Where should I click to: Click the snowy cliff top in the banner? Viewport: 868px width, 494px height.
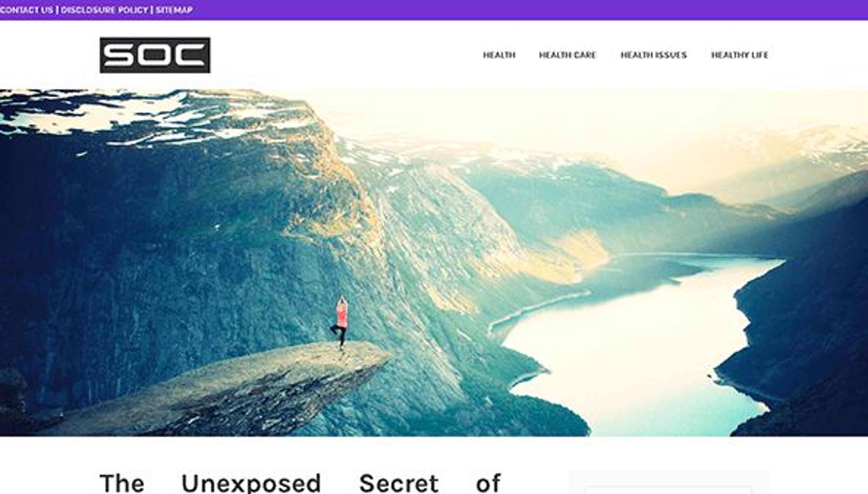tap(153, 115)
